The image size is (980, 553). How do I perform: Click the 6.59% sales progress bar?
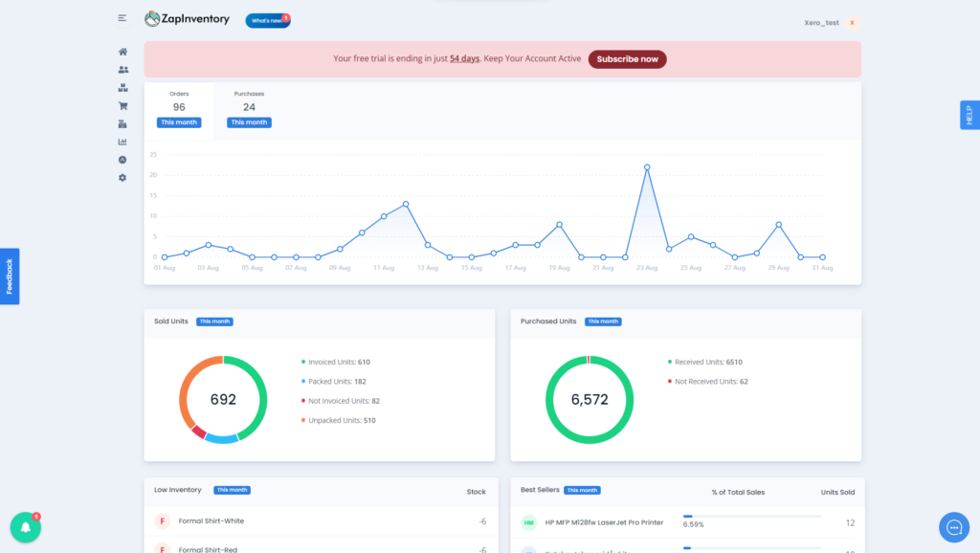point(752,517)
